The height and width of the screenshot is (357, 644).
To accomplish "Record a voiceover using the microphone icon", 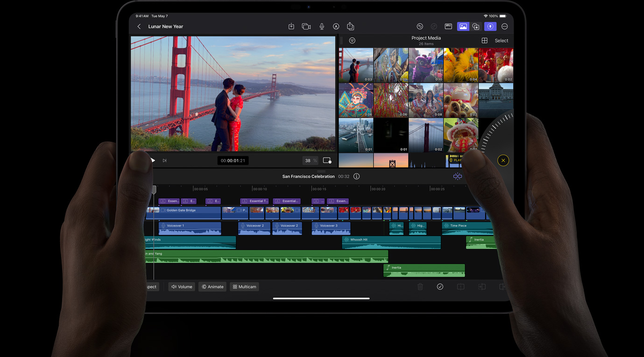I will (x=322, y=26).
